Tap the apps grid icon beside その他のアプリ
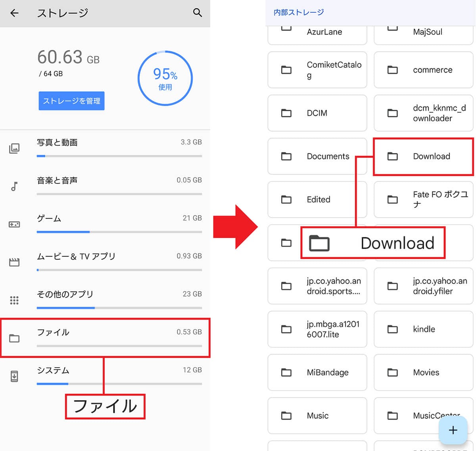The image size is (476, 451). [x=14, y=300]
